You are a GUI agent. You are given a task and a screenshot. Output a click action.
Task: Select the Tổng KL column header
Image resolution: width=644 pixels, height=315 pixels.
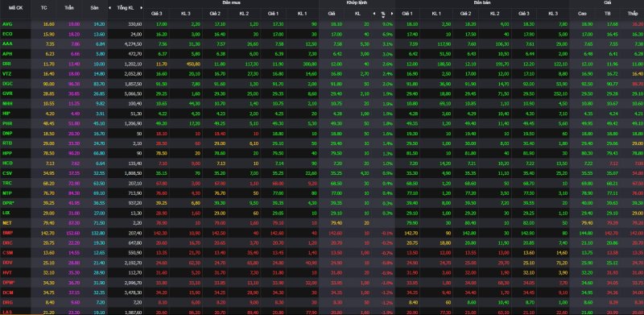tap(126, 8)
